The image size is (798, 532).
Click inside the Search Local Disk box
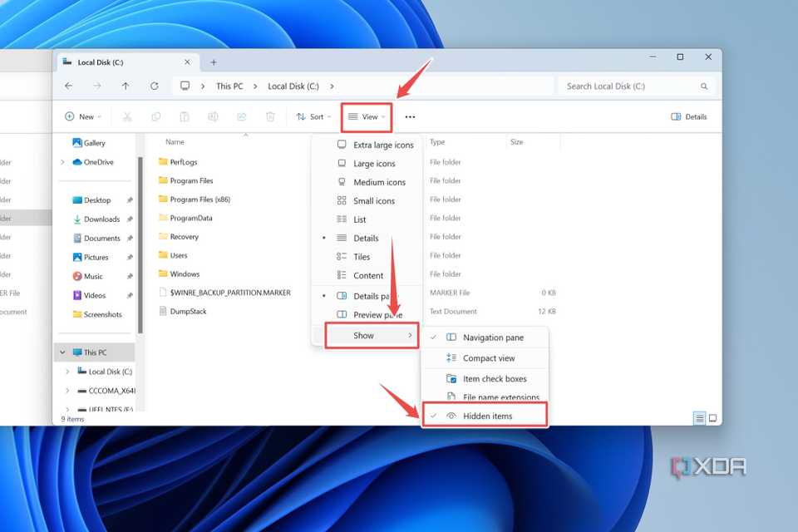[615, 86]
